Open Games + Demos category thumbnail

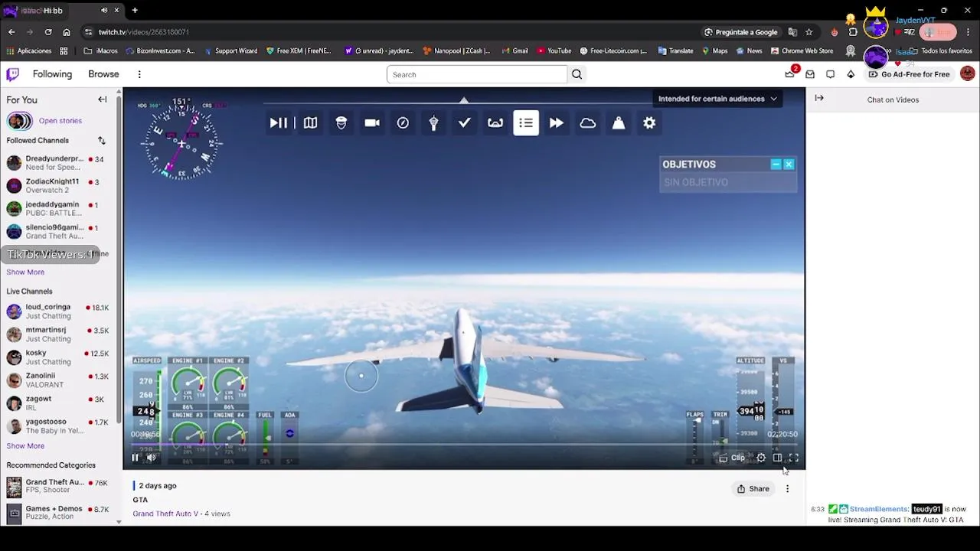14,513
